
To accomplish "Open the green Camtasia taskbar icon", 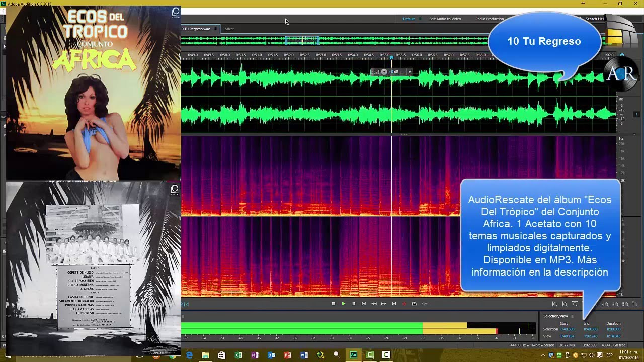I will [370, 355].
